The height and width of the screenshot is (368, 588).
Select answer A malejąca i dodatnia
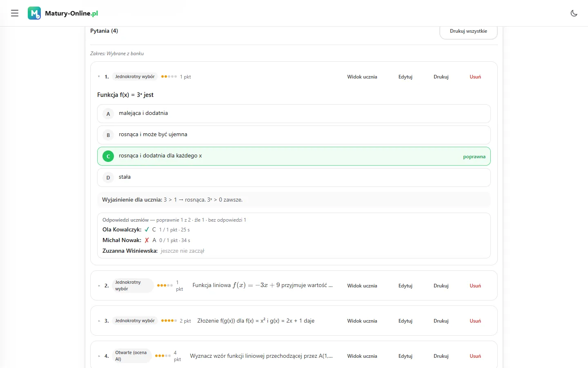[294, 114]
